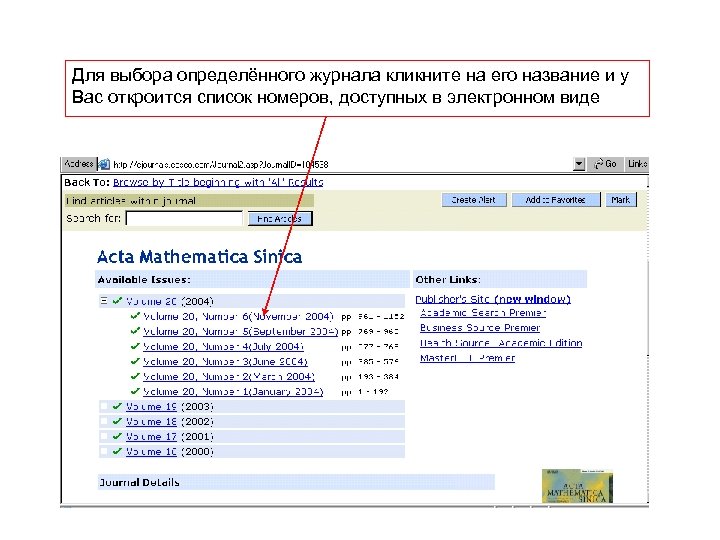Image resolution: width=720 pixels, height=540 pixels.
Task: Click checkmark icon beside Number 4 issue
Action: tap(135, 346)
